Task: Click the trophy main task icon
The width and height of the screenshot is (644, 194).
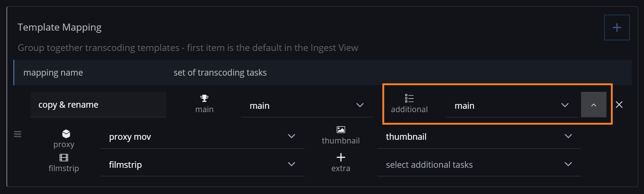Action: click(x=204, y=98)
